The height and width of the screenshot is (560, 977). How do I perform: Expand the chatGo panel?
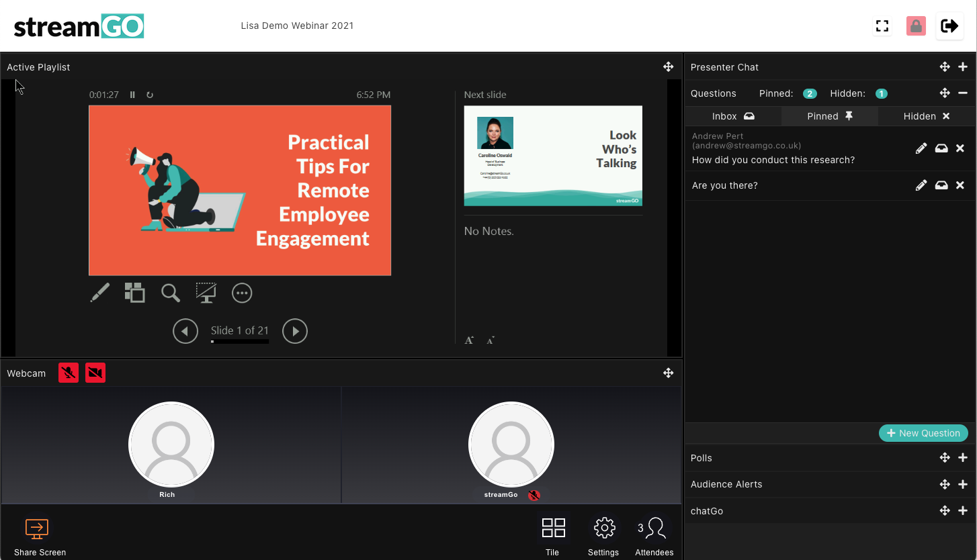pos(963,510)
